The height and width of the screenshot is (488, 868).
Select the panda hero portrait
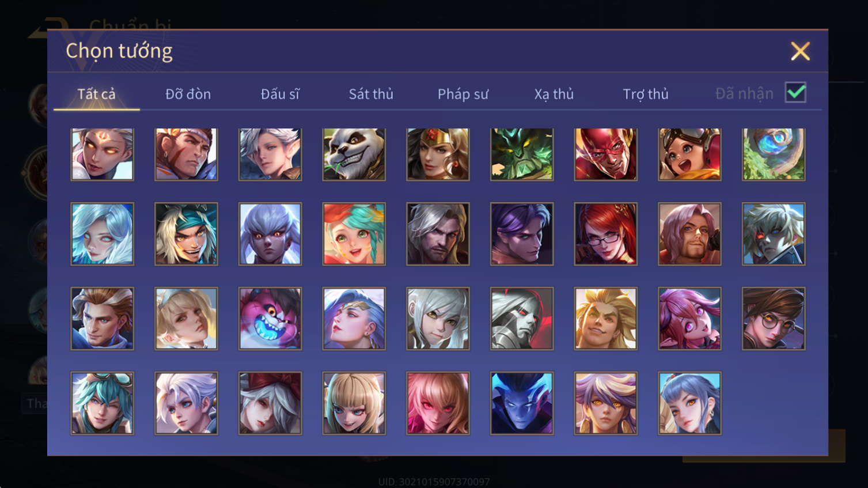(354, 154)
